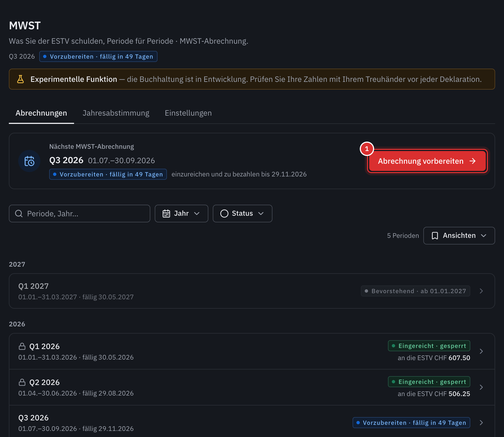Switch to the Abrechnungen tab
This screenshot has height=437, width=504.
[41, 113]
